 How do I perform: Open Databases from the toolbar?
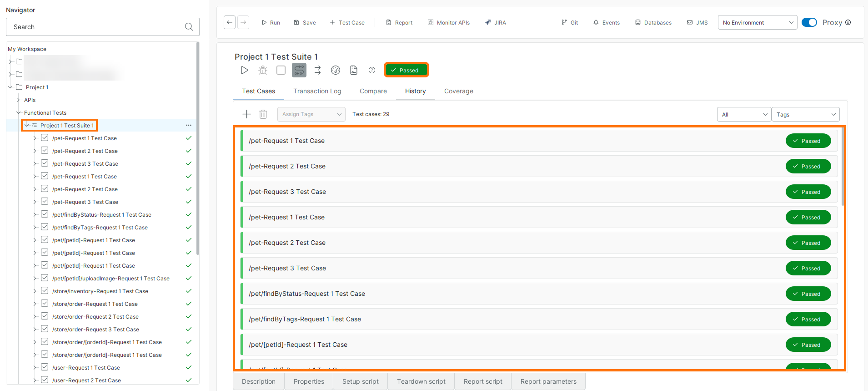pos(653,22)
